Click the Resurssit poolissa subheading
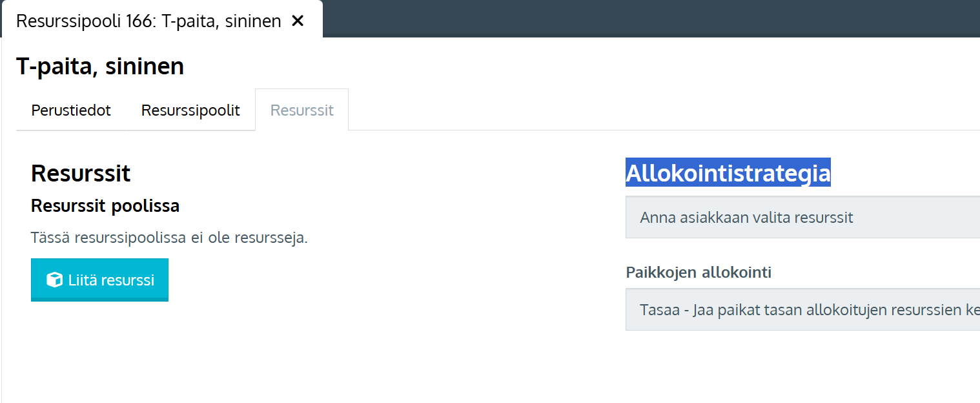 [x=105, y=206]
